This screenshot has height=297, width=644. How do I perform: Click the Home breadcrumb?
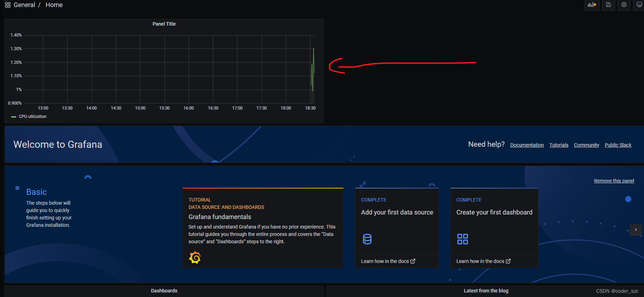click(x=54, y=5)
